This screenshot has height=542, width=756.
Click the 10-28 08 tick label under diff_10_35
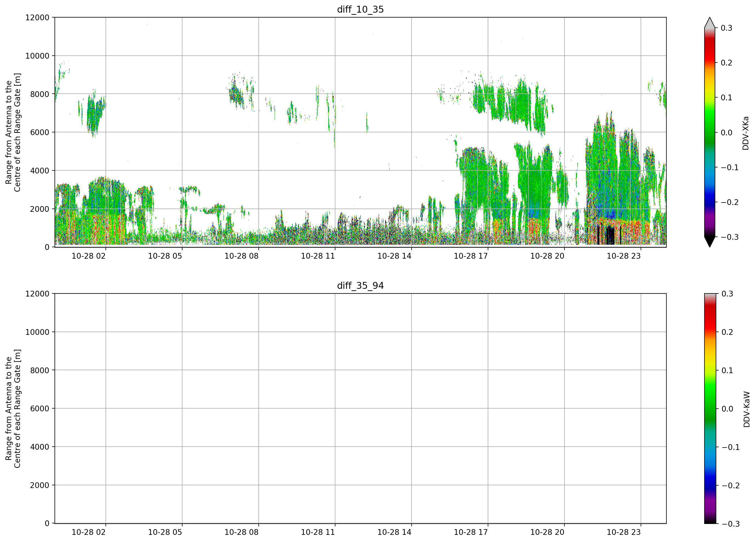point(241,256)
